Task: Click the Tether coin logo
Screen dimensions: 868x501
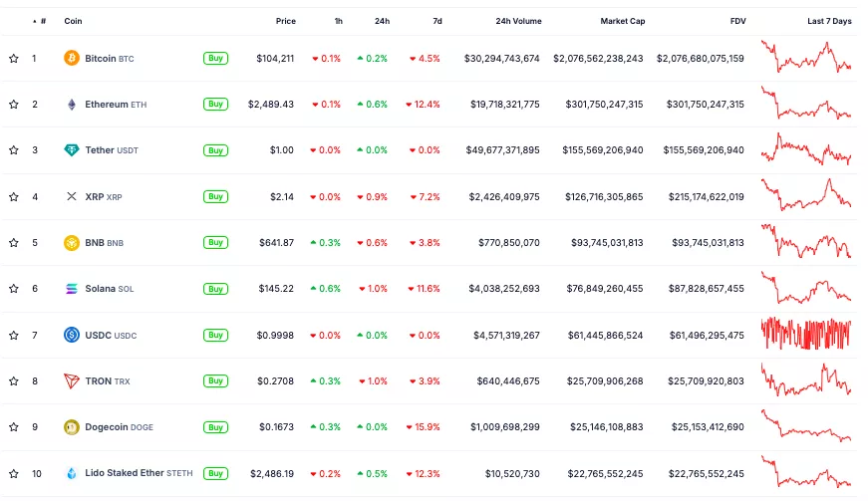Action: (71, 150)
